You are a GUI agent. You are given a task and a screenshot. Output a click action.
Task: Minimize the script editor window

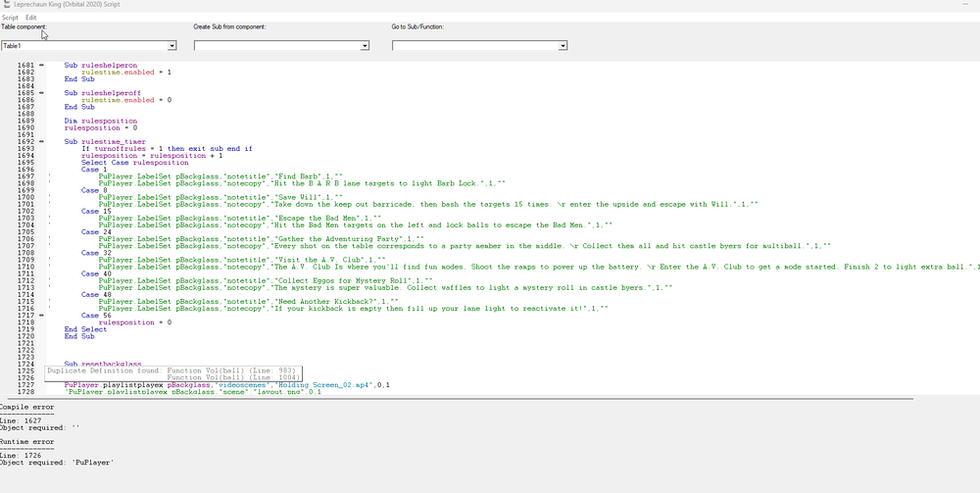coord(965,4)
